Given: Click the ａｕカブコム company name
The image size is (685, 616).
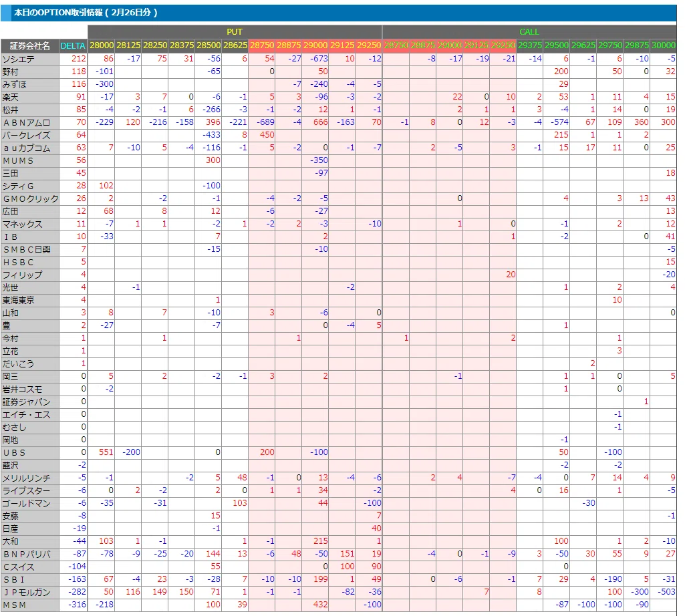Looking at the screenshot, I should pos(27,148).
